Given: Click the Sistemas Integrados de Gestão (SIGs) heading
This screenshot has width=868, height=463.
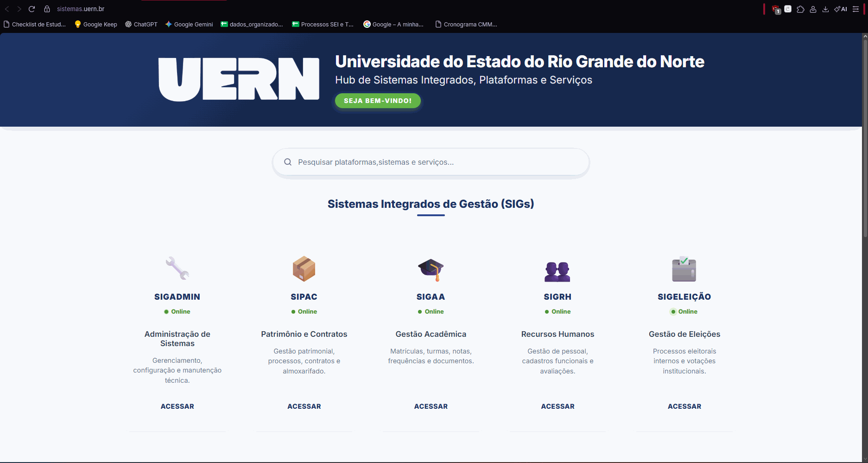Looking at the screenshot, I should tap(431, 204).
